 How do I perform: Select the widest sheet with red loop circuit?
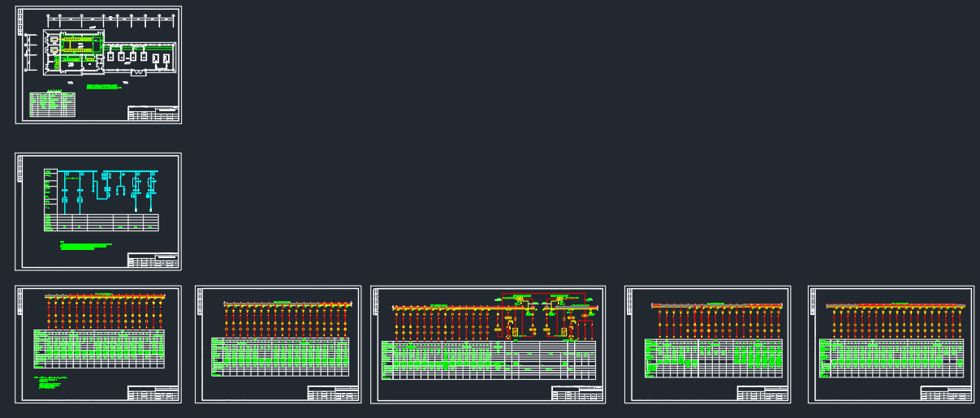[488, 344]
